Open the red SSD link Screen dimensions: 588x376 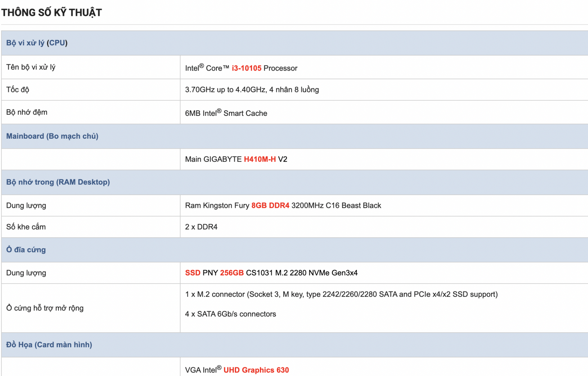[193, 273]
